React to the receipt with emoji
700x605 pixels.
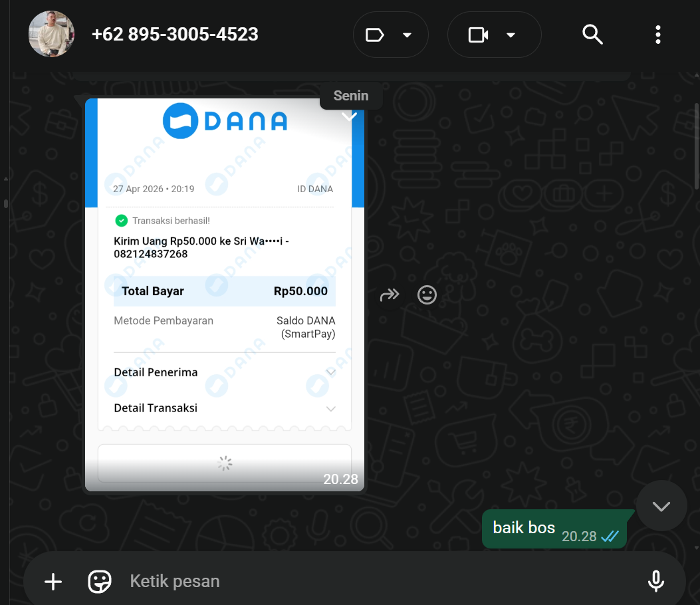pos(427,295)
